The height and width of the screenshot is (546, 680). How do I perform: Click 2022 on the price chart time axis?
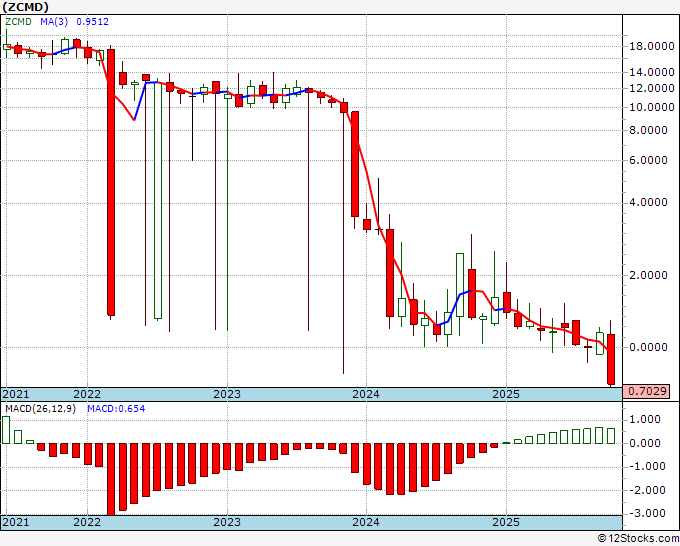(87, 394)
